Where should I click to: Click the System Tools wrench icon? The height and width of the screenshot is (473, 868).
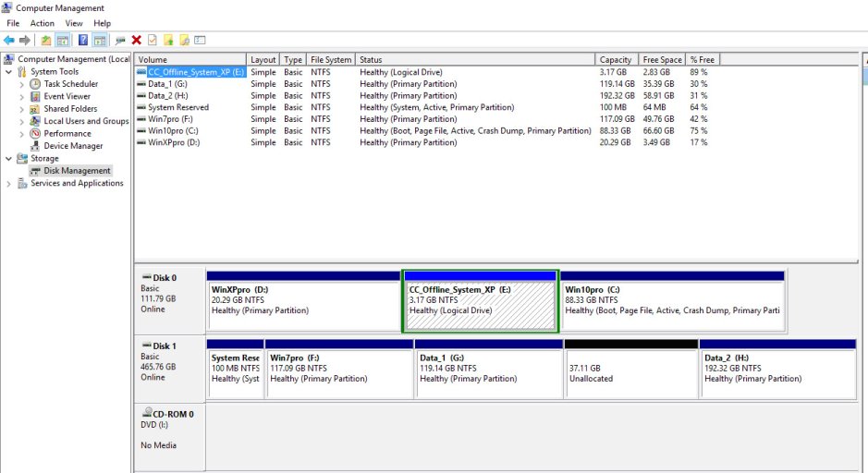[x=22, y=71]
